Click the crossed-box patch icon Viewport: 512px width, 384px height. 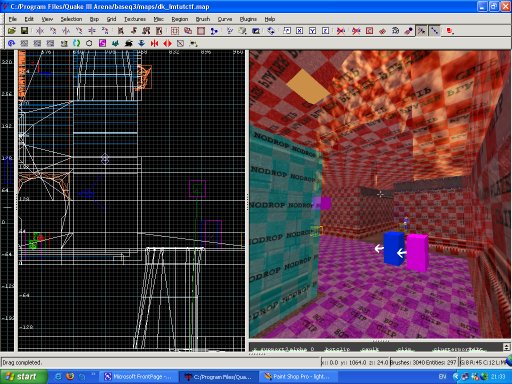(x=180, y=43)
